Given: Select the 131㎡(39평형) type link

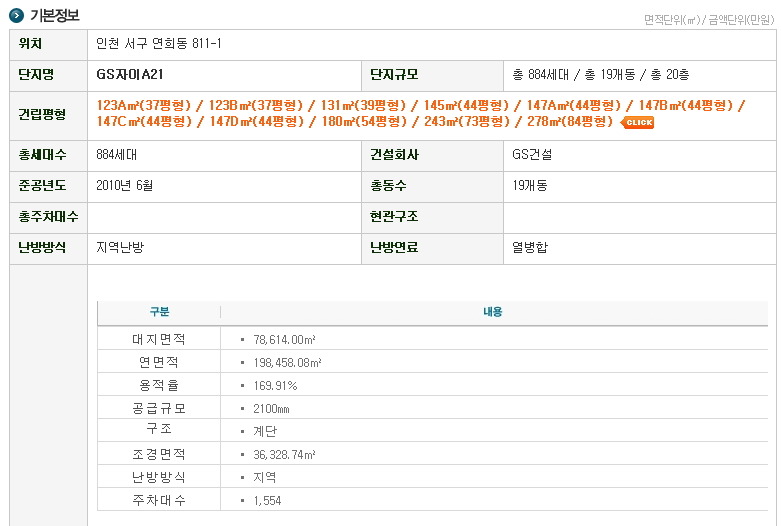Looking at the screenshot, I should (x=364, y=105).
